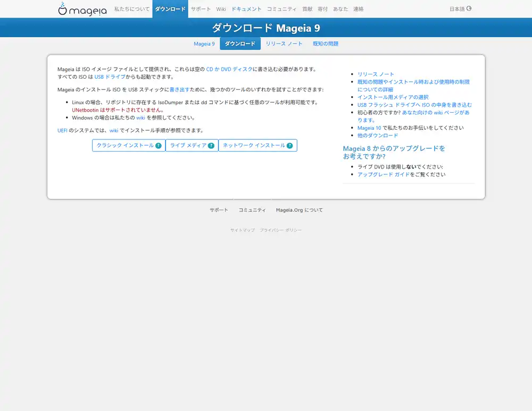The width and height of the screenshot is (532, 411).
Task: Select ダウンロード in the top navigation
Action: pyautogui.click(x=170, y=9)
